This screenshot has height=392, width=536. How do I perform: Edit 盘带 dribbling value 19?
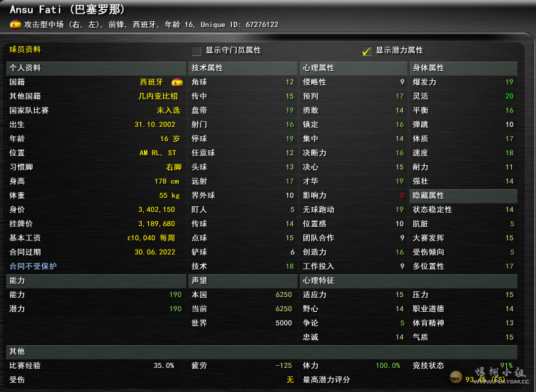click(x=289, y=111)
